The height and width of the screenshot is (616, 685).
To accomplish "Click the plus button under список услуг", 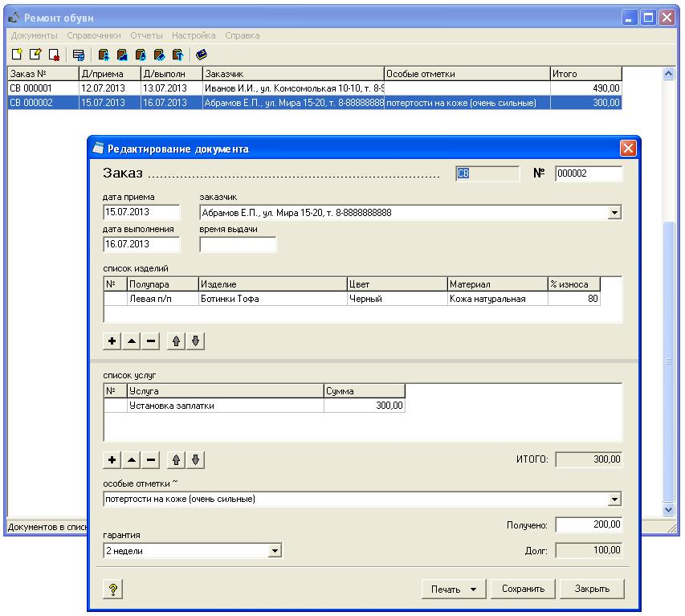I will coord(112,460).
